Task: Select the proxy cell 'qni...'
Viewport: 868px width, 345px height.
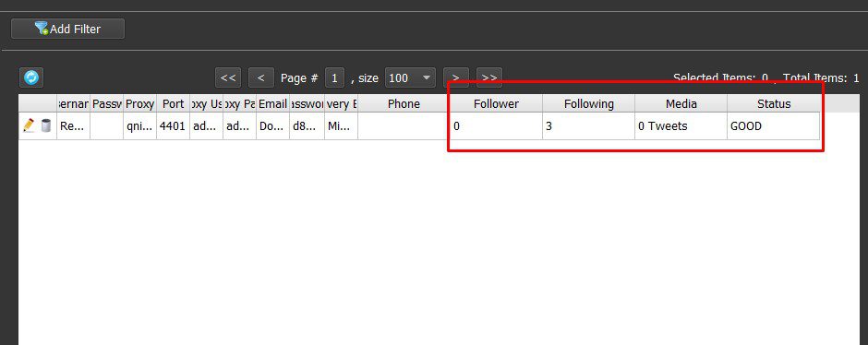Action: pyautogui.click(x=139, y=126)
